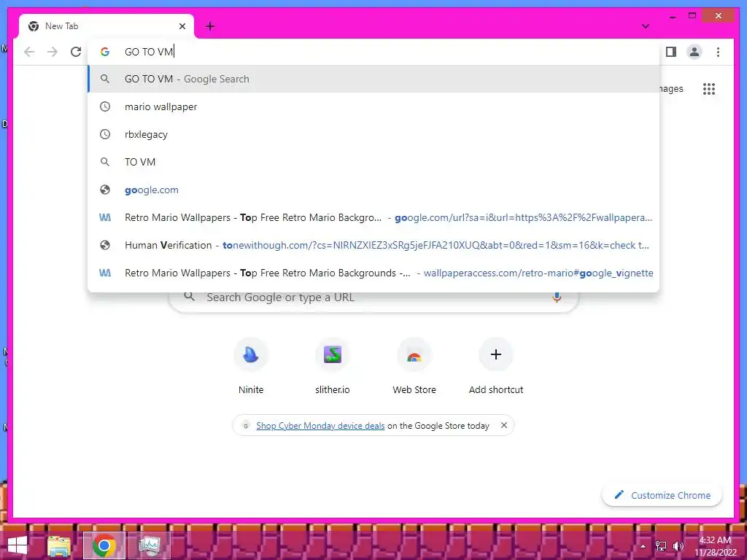747x560 pixels.
Task: Open the Web Store shortcut
Action: coord(414,366)
